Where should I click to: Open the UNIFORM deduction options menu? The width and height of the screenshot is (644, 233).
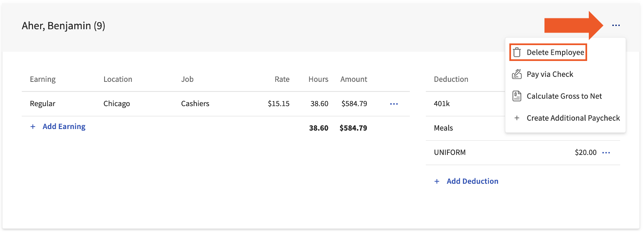click(606, 153)
